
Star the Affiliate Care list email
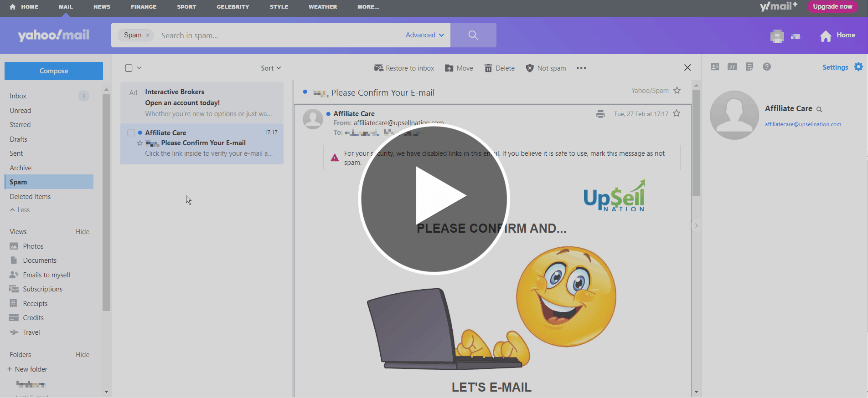(x=140, y=143)
